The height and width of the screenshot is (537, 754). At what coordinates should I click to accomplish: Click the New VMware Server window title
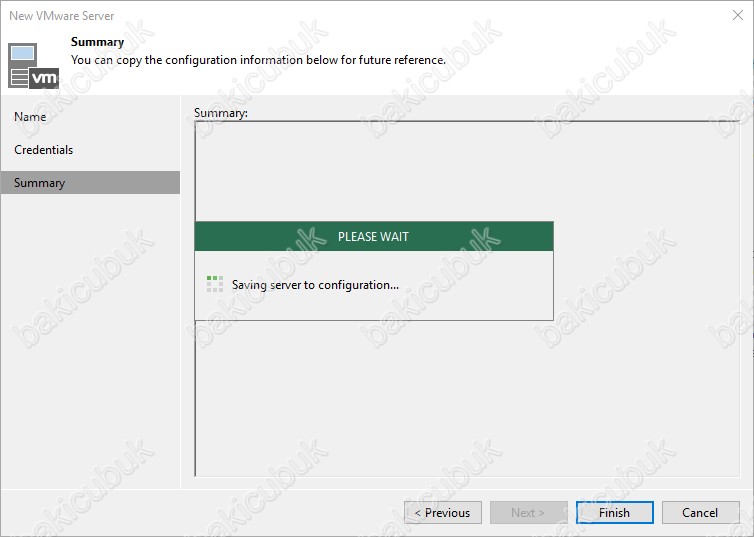tap(62, 16)
